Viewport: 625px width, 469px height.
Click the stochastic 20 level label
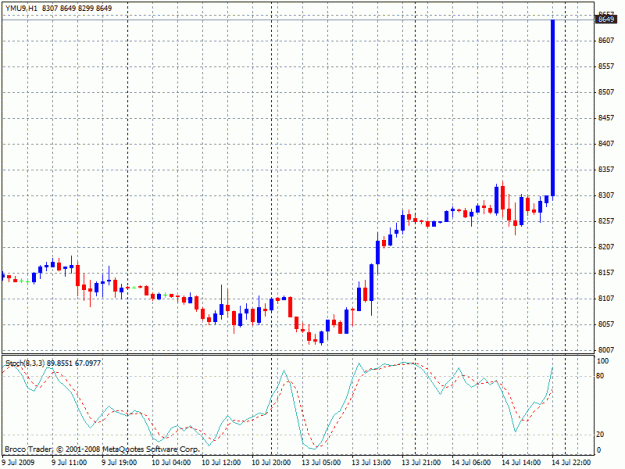coord(600,434)
